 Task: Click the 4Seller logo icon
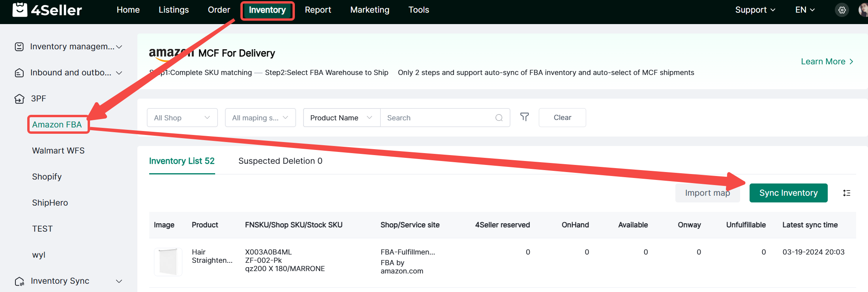coord(20,9)
